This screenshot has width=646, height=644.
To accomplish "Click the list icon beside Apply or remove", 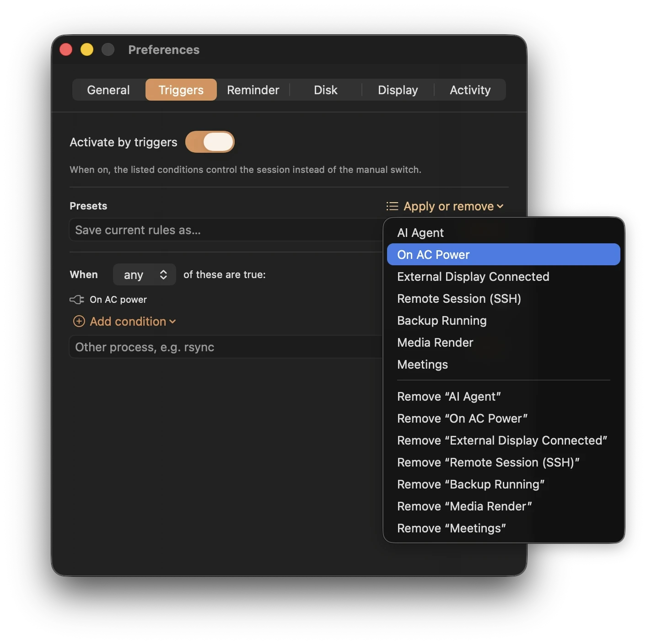I will tap(392, 206).
